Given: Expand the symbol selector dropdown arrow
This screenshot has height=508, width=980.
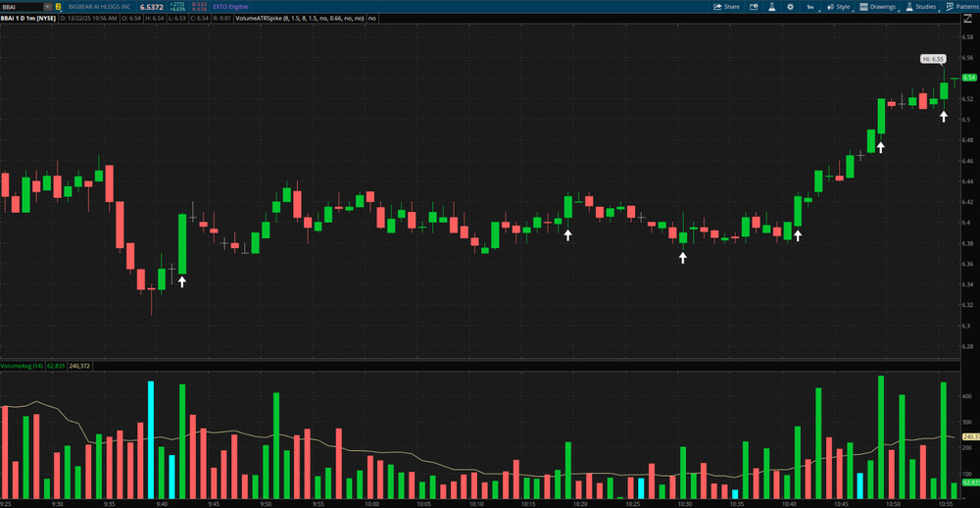Looking at the screenshot, I should click(x=47, y=6).
